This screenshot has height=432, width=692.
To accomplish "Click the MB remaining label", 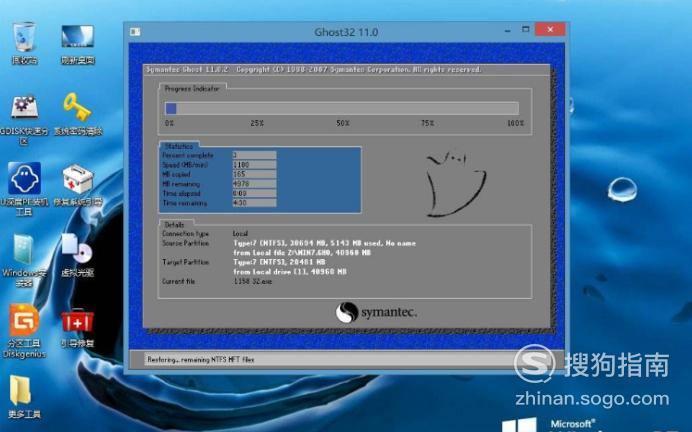I will (x=181, y=184).
